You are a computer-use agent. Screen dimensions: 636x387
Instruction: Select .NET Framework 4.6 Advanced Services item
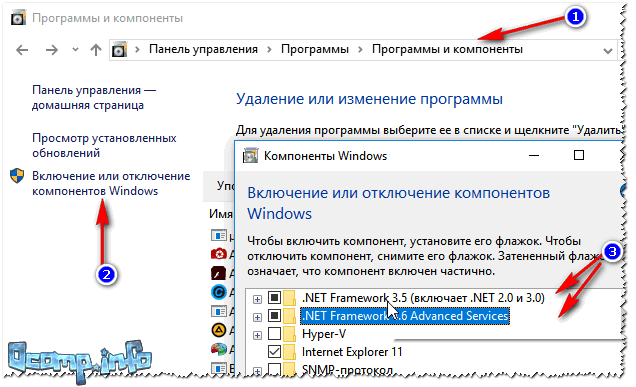pos(405,316)
